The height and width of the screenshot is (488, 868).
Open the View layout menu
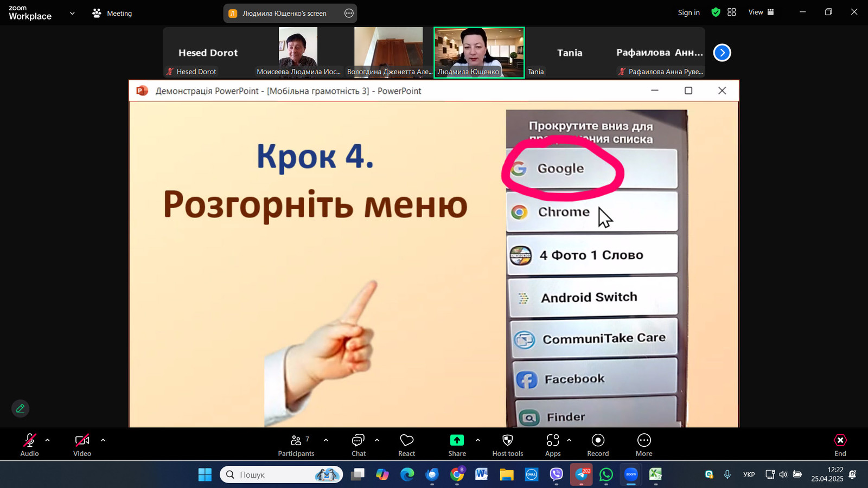click(761, 12)
